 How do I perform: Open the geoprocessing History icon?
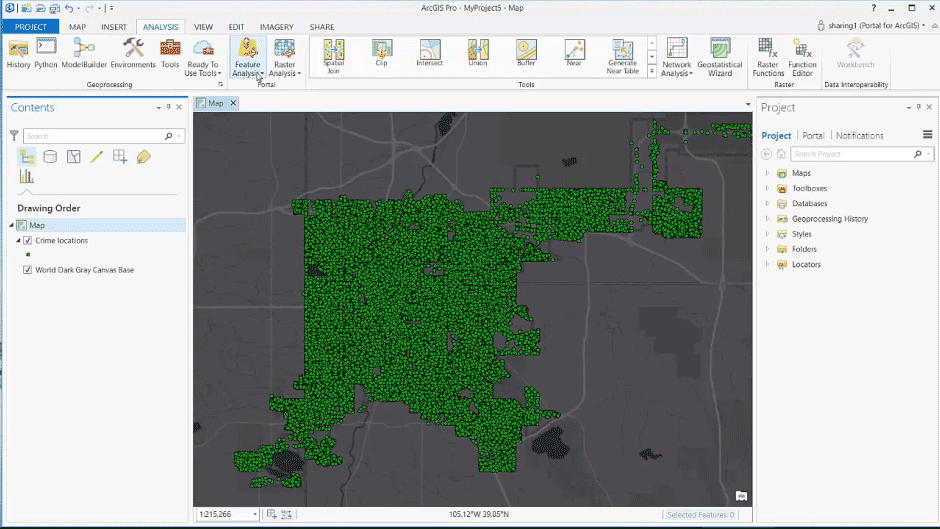18,54
